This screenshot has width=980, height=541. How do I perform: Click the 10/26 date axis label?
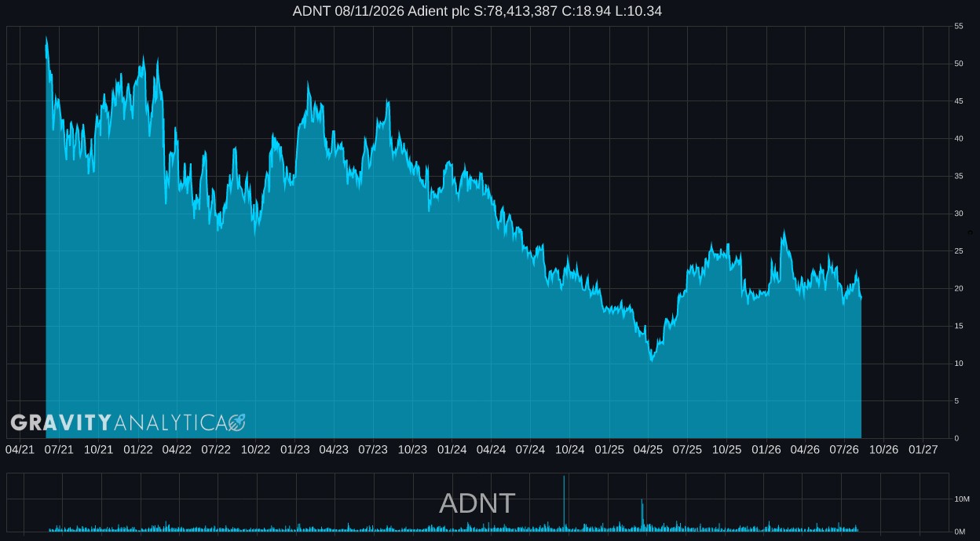pyautogui.click(x=883, y=450)
